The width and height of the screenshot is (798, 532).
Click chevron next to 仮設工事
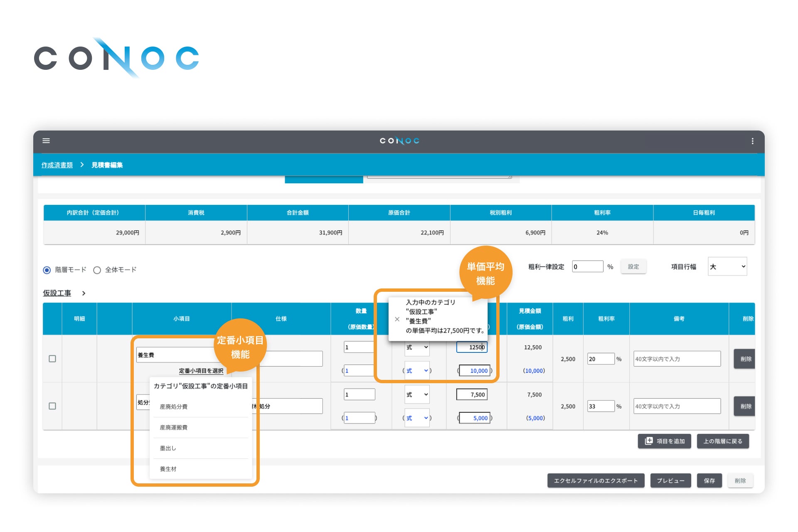tap(84, 293)
